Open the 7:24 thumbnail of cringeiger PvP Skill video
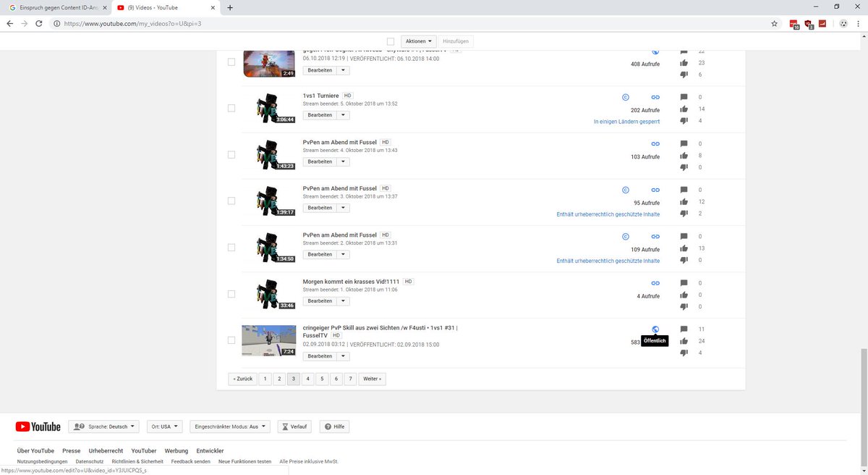The width and height of the screenshot is (868, 475). pyautogui.click(x=269, y=340)
